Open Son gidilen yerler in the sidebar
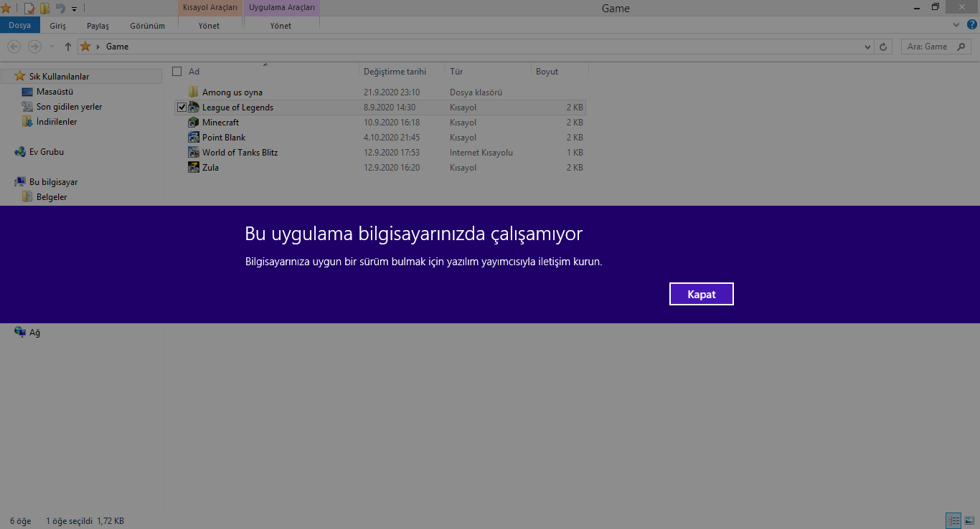 click(69, 107)
